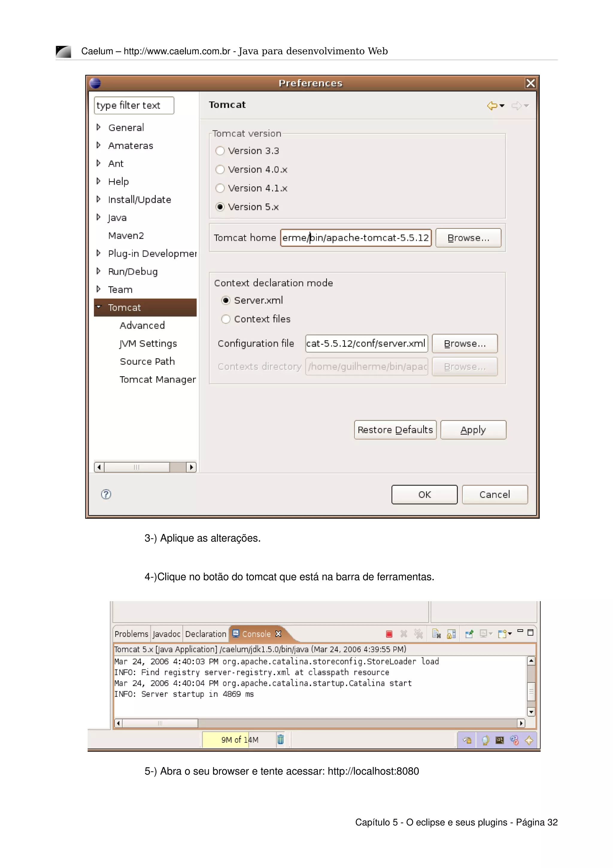The image size is (613, 868).
Task: Open the Open Console dropdown arrow
Action: coord(510,633)
